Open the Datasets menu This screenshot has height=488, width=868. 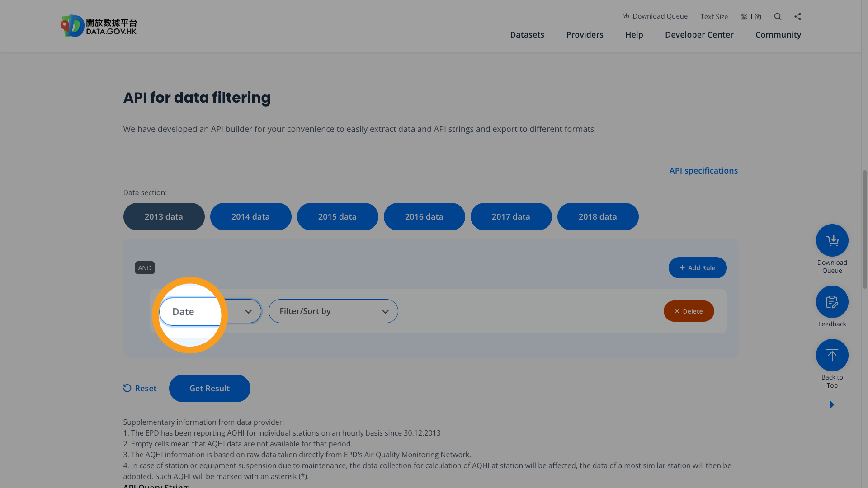pyautogui.click(x=527, y=34)
